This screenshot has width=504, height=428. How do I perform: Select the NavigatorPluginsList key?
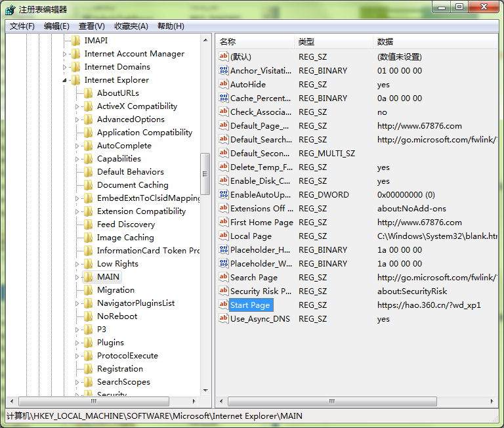[x=136, y=303]
